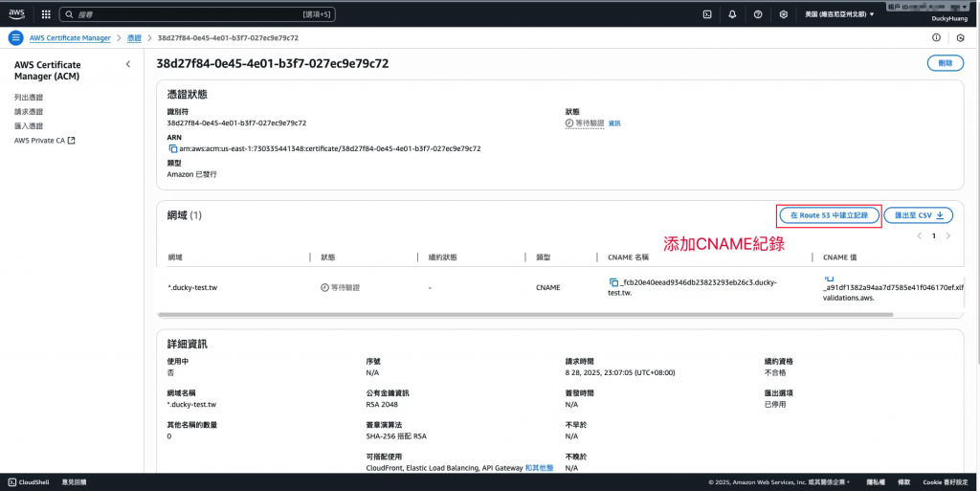Open CloudShell from the footer
Viewport: 980px width, 491px height.
[29, 482]
